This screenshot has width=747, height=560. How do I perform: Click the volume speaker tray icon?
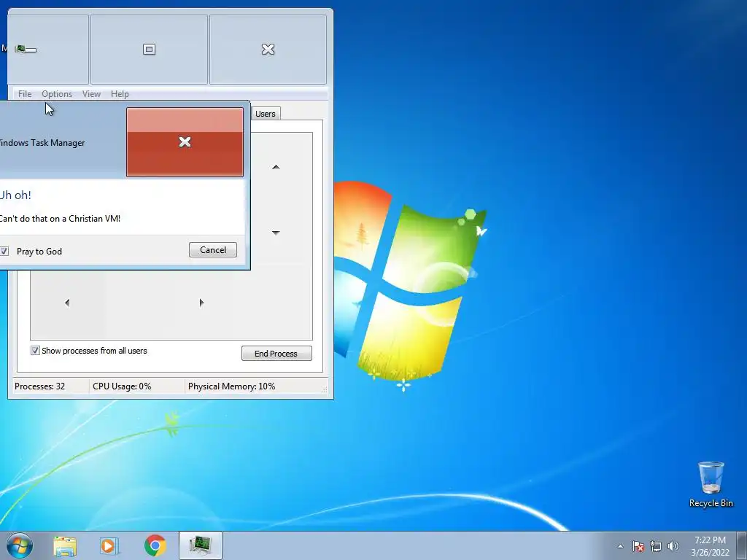[x=673, y=546]
